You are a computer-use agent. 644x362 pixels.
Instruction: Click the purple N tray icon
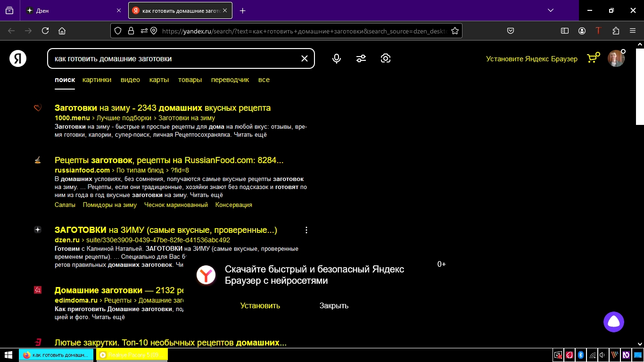[x=626, y=355]
